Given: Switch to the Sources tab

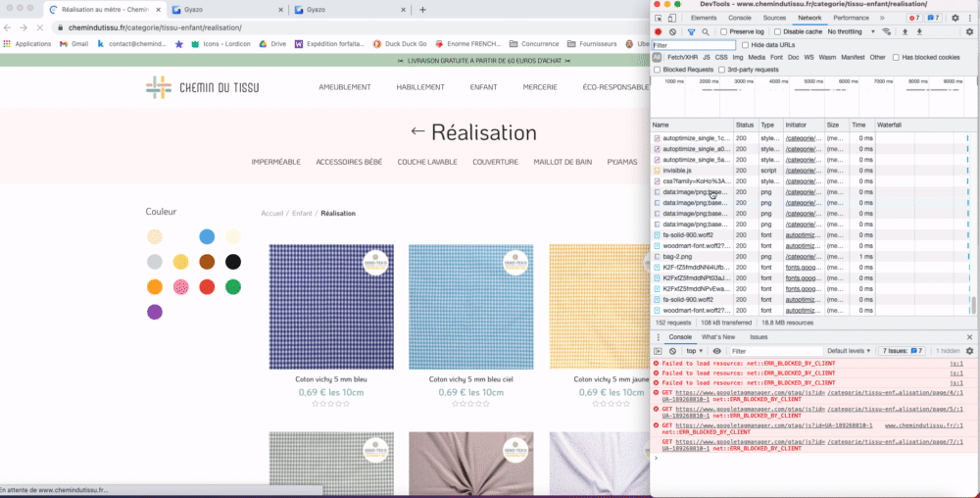Looking at the screenshot, I should [774, 18].
